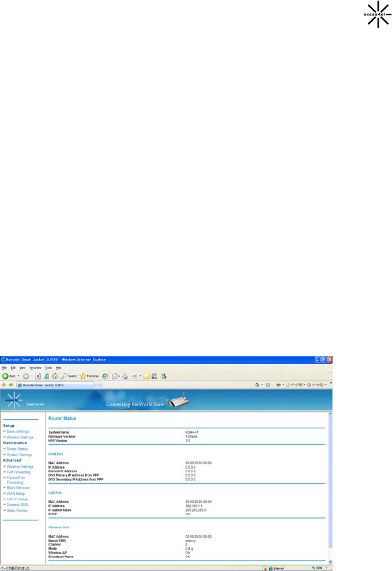The width and height of the screenshot is (392, 571).
Task: Open the WAN Setup link
Action: click(x=16, y=494)
